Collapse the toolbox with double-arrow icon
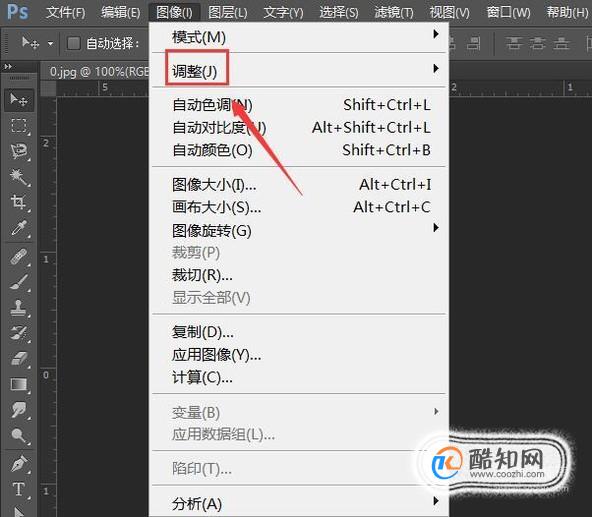 8,67
